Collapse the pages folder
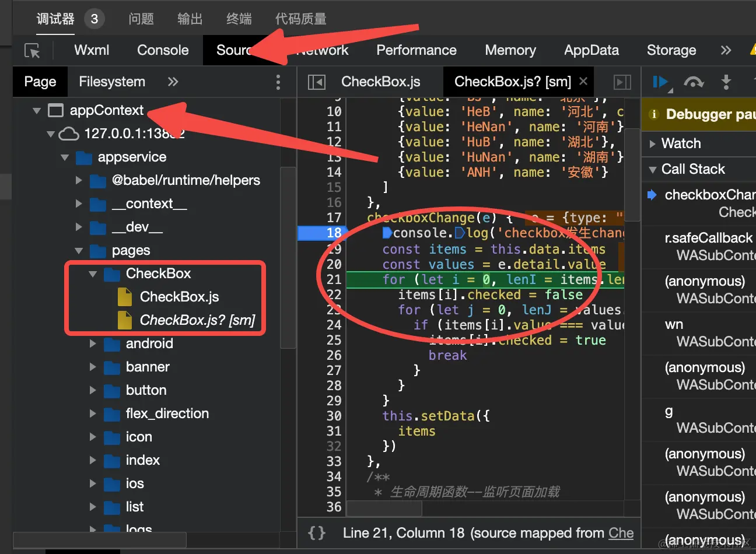Screen dimensions: 756x554 (79, 250)
